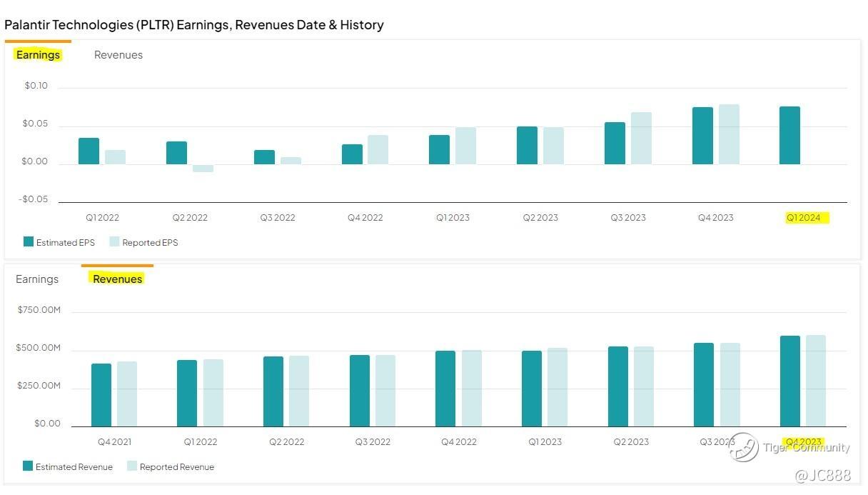This screenshot has width=868, height=495.
Task: Toggle the Estimated Revenue legend swatch
Action: (28, 466)
